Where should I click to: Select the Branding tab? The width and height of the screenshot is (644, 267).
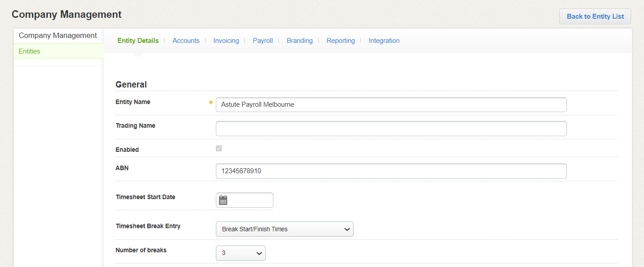click(x=300, y=41)
